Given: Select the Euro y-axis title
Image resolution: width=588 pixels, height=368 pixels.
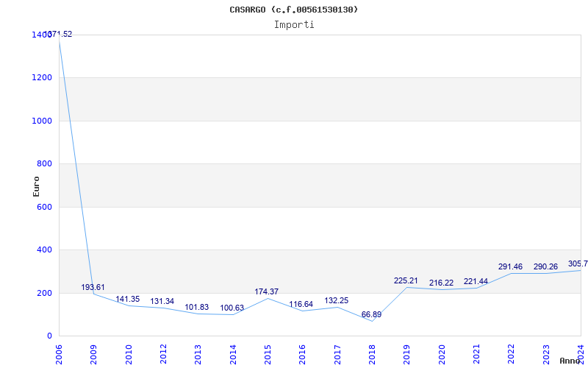Looking at the screenshot, I should coord(36,187).
